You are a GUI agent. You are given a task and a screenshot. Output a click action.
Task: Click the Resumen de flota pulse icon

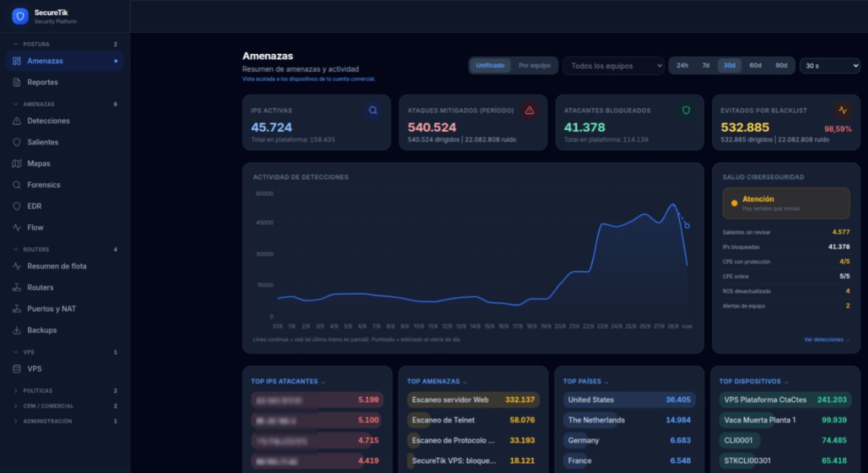pos(17,266)
